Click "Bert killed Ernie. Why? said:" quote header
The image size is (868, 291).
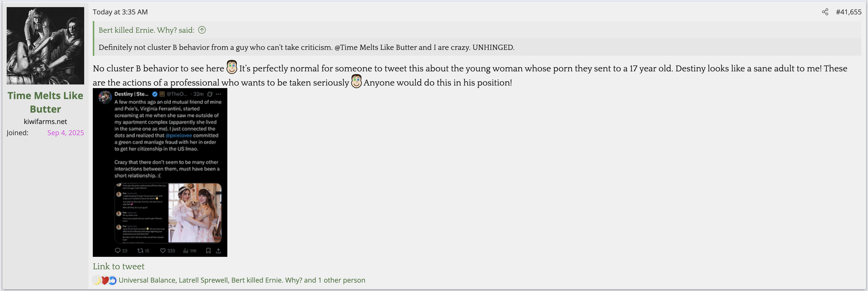tap(146, 30)
